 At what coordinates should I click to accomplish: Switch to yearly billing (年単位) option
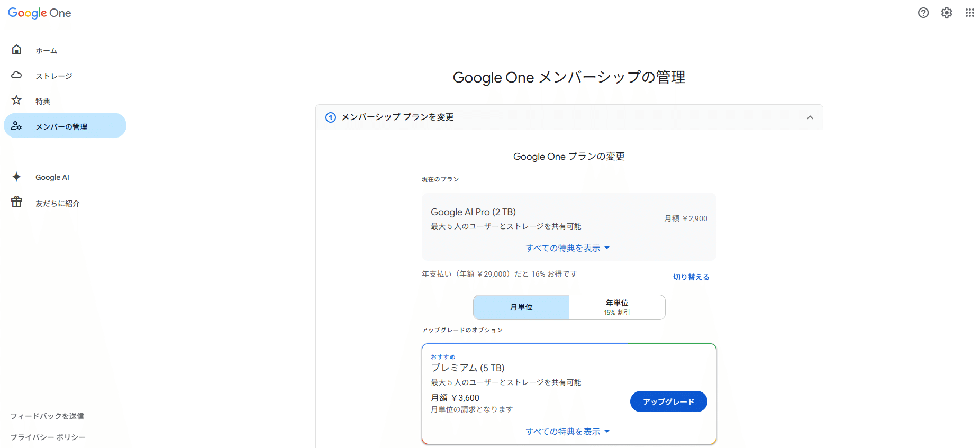pos(617,307)
